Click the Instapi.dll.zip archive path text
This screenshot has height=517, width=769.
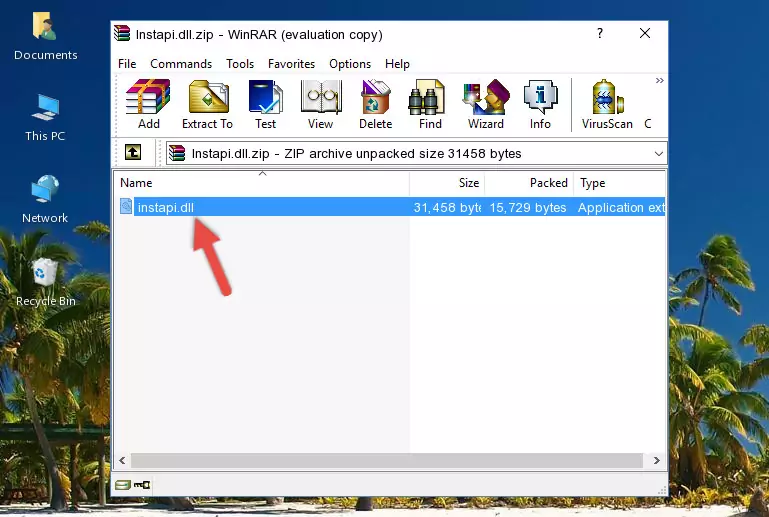tap(356, 154)
